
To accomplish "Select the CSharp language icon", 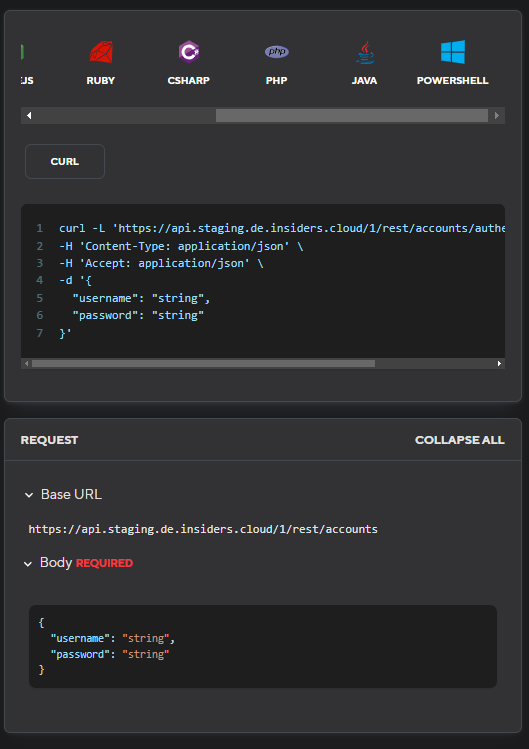I will point(189,52).
